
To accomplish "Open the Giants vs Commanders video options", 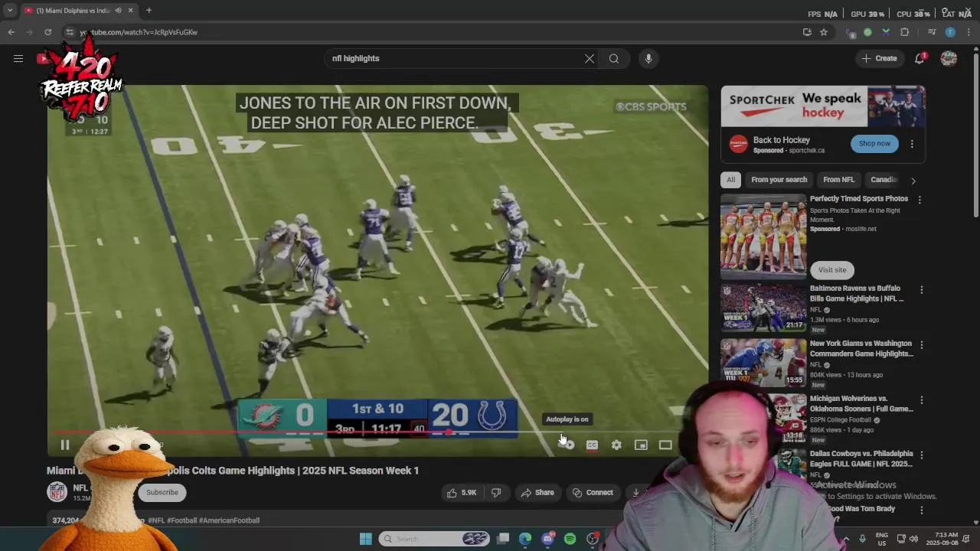I will coord(921,345).
